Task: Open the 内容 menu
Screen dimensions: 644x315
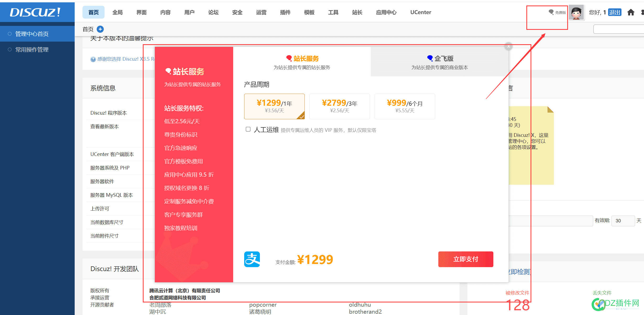Action: click(x=165, y=12)
